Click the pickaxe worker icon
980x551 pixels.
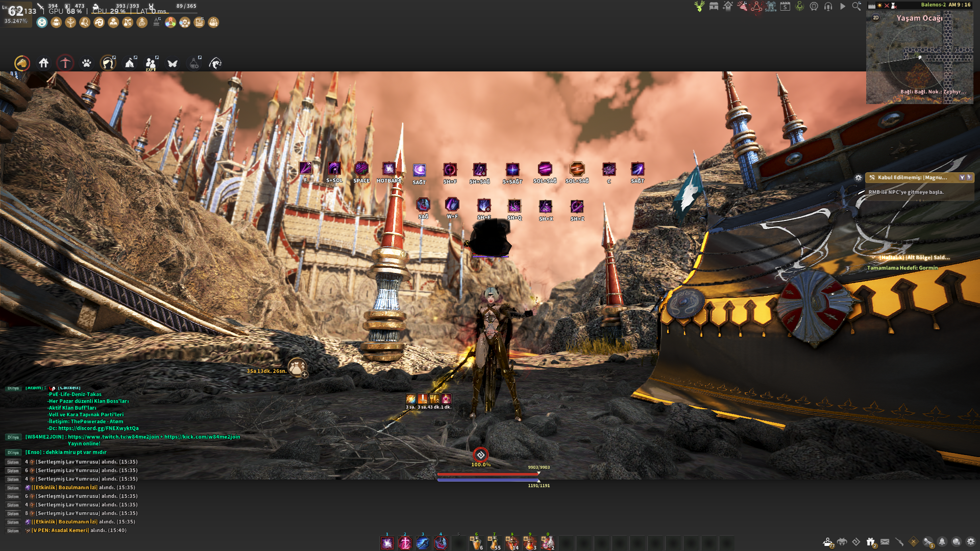65,63
